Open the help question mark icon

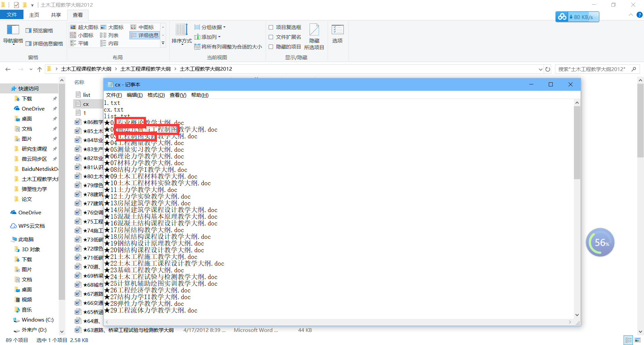(640, 15)
